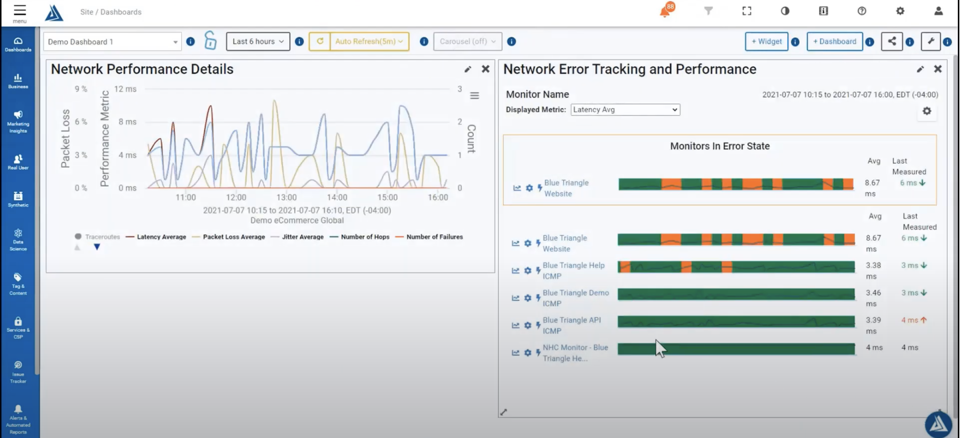Image resolution: width=980 pixels, height=438 pixels.
Task: Open gear settings in error tracking widget
Action: pos(927,111)
